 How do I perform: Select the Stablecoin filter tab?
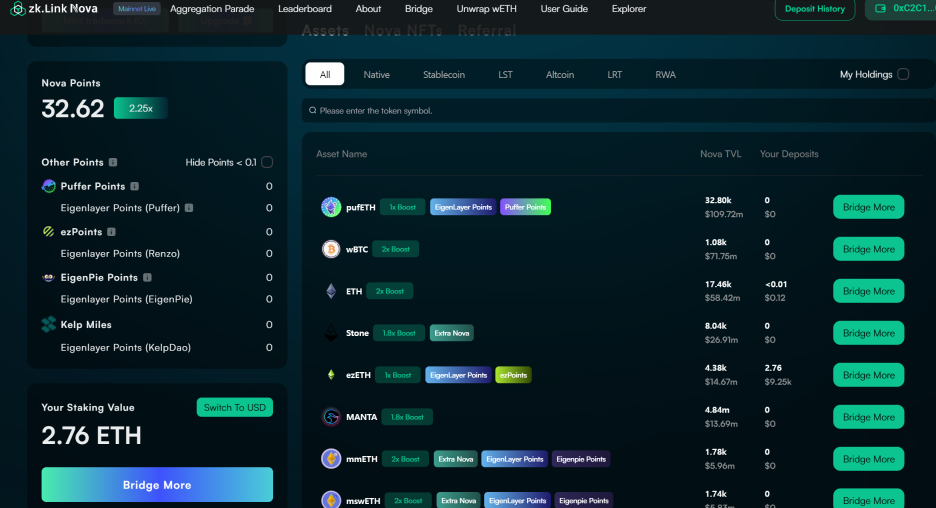pyautogui.click(x=444, y=75)
